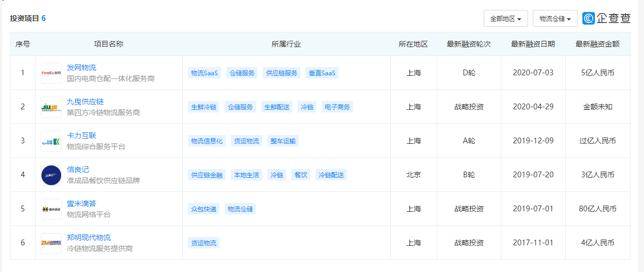Viewport: 644px width, 272px height.
Task: Open the 全部地区 region dropdown
Action: click(506, 18)
